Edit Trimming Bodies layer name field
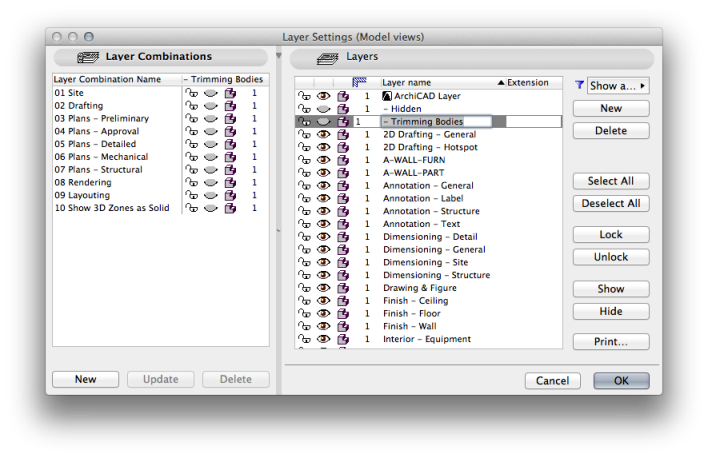Viewport: 708px width, 458px height. 436,122
